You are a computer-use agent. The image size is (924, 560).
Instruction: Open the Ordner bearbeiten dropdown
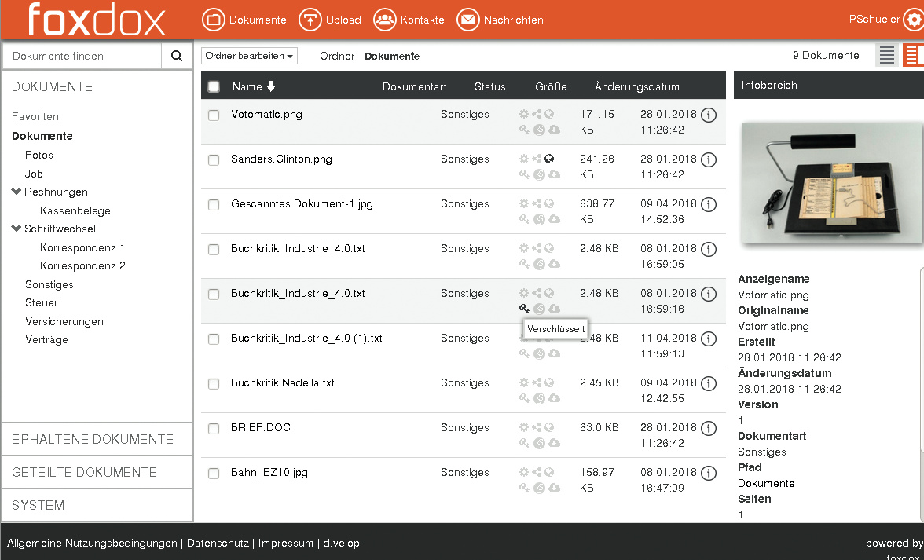249,56
